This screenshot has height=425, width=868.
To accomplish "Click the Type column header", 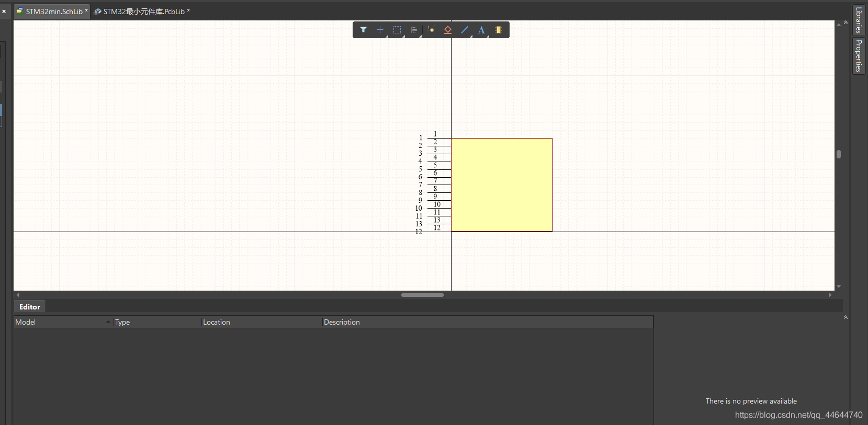I will pos(157,322).
